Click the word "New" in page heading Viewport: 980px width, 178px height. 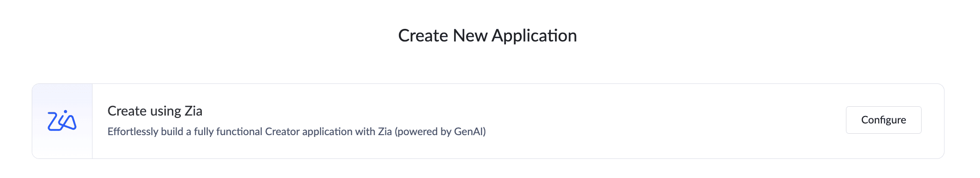(x=470, y=36)
